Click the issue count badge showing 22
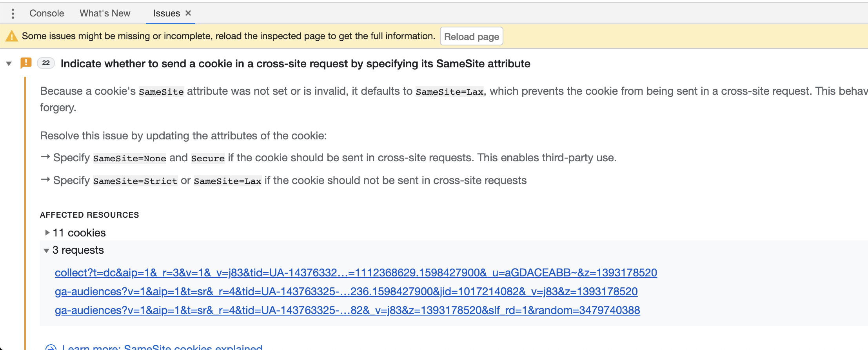This screenshot has width=868, height=350. [x=45, y=63]
